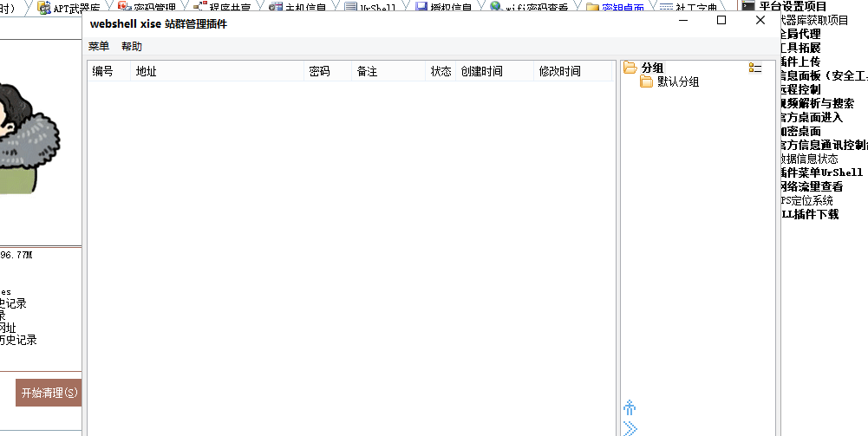The height and width of the screenshot is (436, 868).
Task: Maximize the webshell xise window
Action: click(721, 21)
